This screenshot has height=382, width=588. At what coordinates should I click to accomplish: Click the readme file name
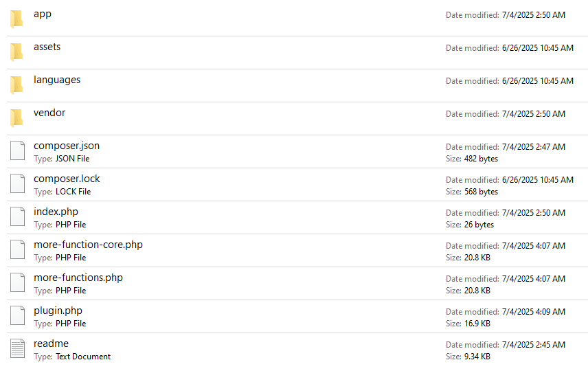click(x=51, y=344)
